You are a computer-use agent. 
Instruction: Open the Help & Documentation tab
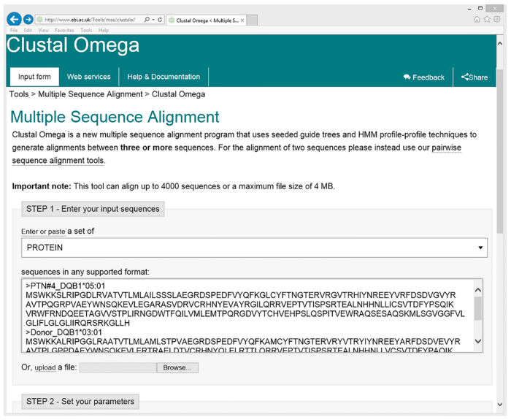tap(164, 77)
